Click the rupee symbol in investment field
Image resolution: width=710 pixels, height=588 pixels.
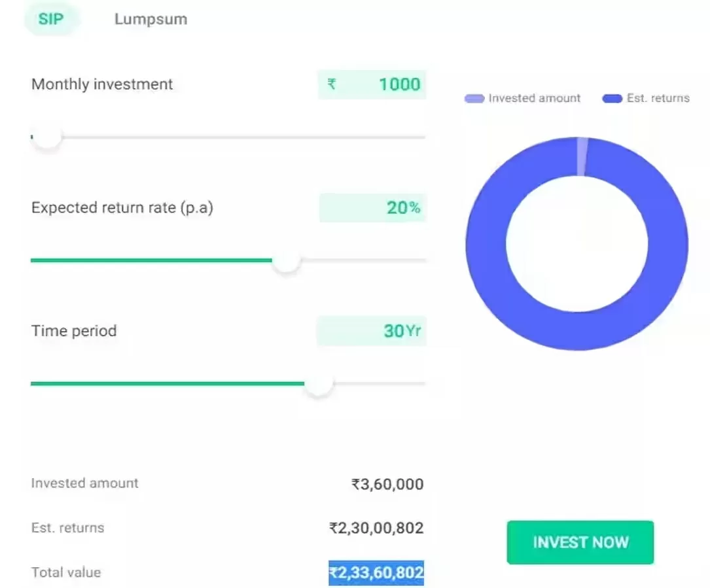click(x=332, y=84)
